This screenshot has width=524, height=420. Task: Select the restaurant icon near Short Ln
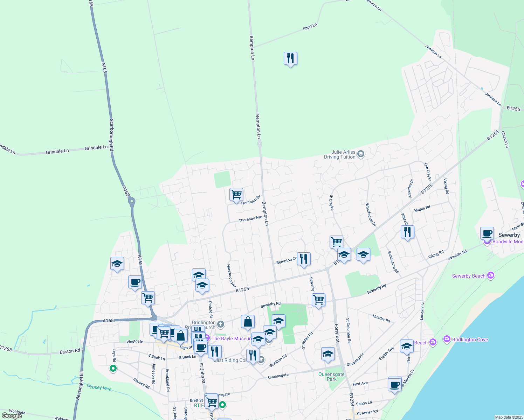pyautogui.click(x=290, y=59)
